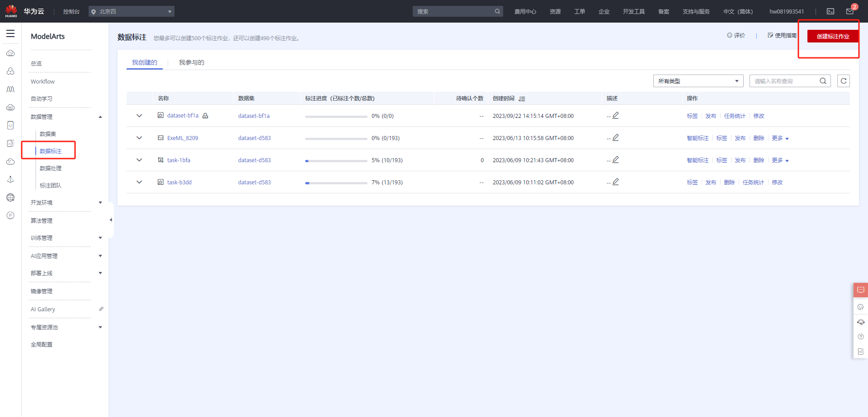Click 发布 for ExeML_8209
This screenshot has height=417, width=868.
click(x=740, y=138)
